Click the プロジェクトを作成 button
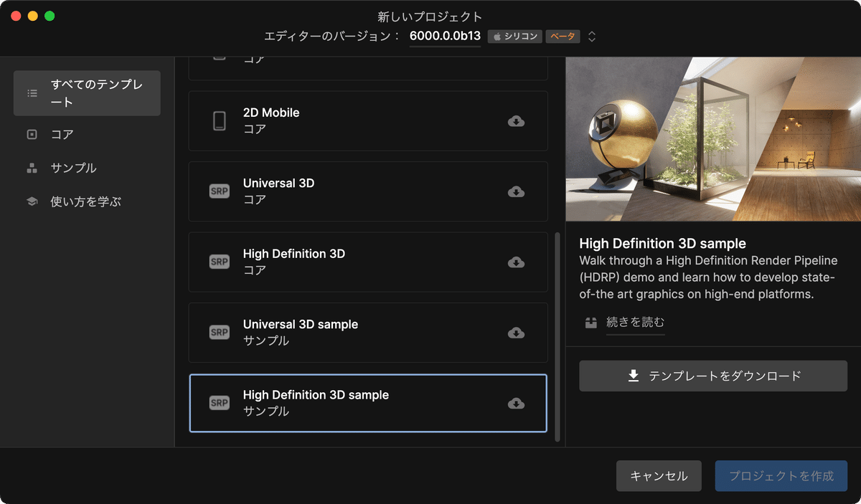861x504 pixels. point(781,475)
